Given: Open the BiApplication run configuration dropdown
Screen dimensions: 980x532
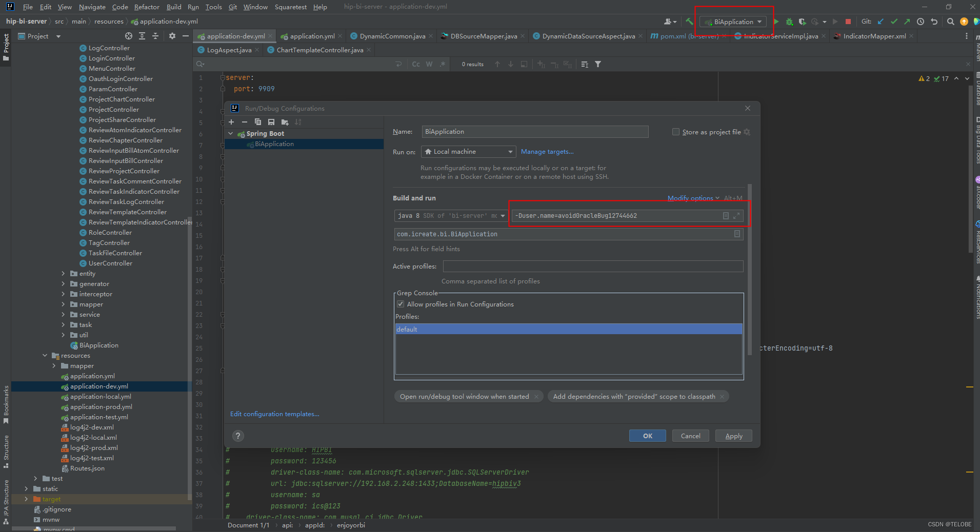Looking at the screenshot, I should click(x=734, y=22).
